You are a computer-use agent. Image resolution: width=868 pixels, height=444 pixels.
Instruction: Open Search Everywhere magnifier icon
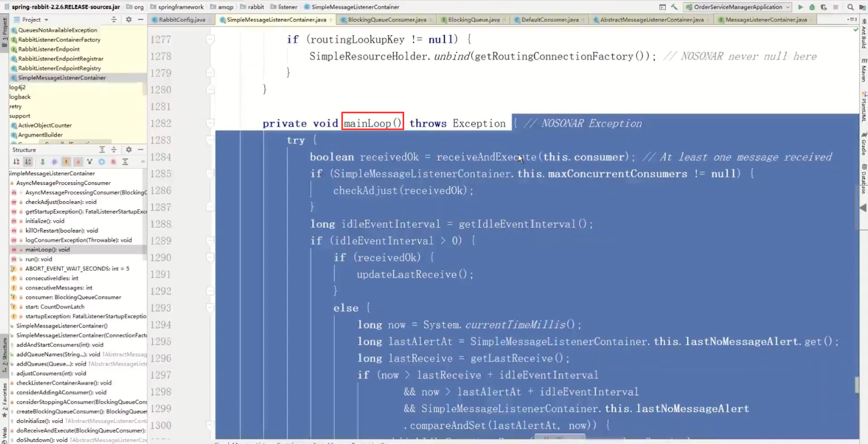[x=850, y=7]
